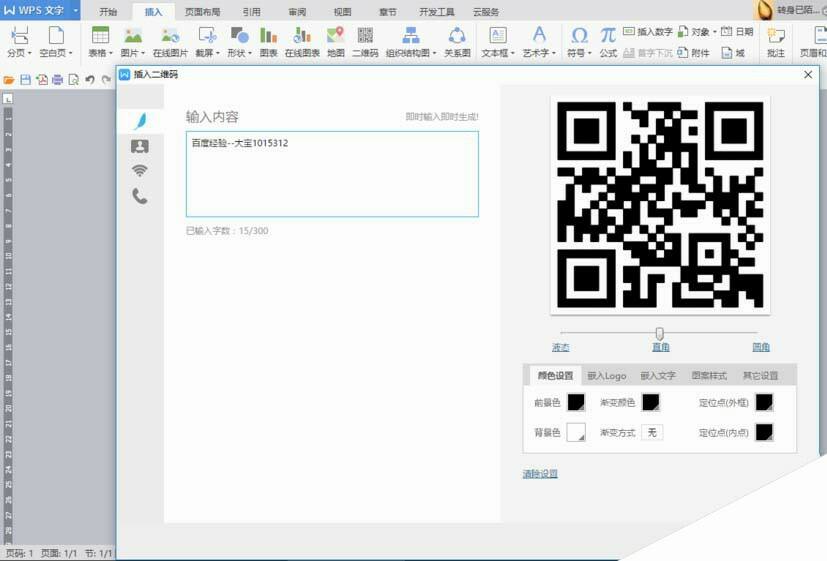Switch to the 视图 ribbon tab
This screenshot has width=827, height=561.
pyautogui.click(x=342, y=12)
